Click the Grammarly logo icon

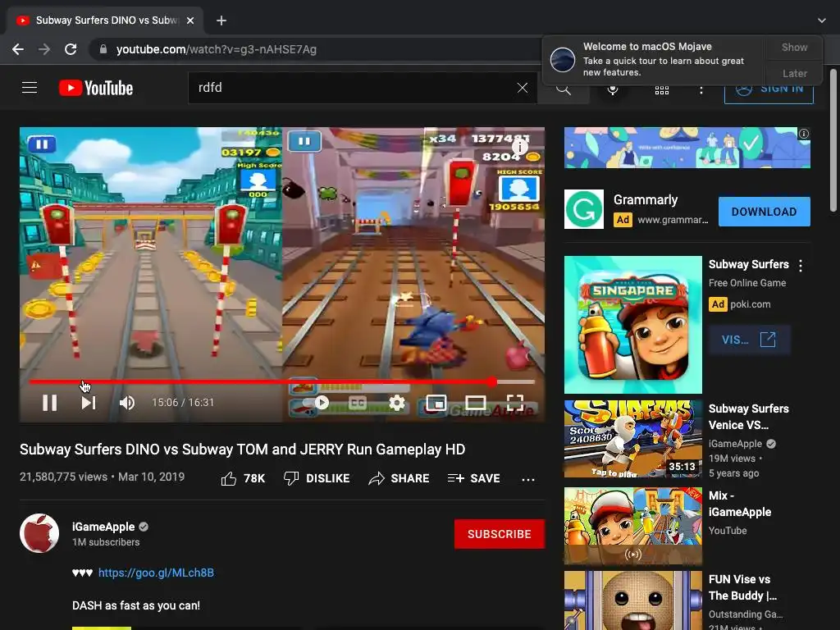584,209
